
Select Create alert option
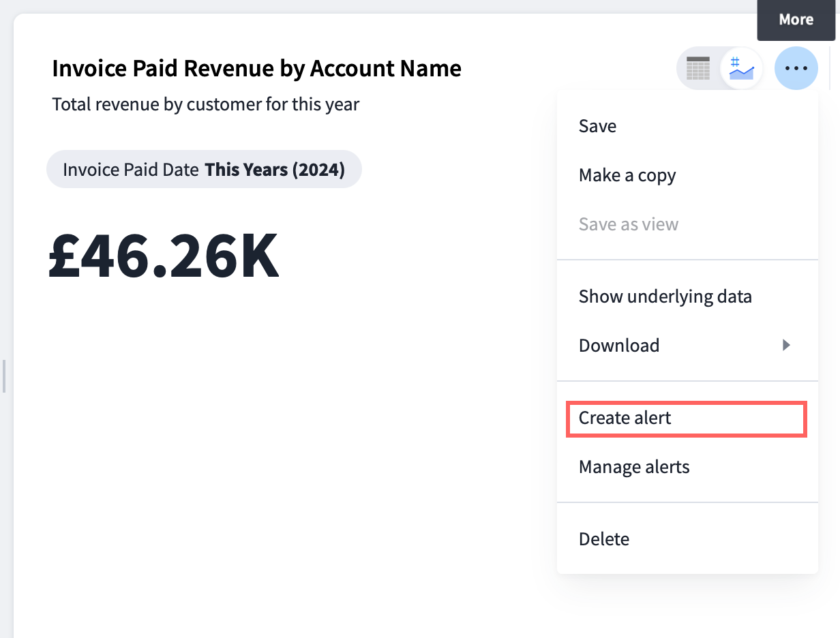pos(625,418)
